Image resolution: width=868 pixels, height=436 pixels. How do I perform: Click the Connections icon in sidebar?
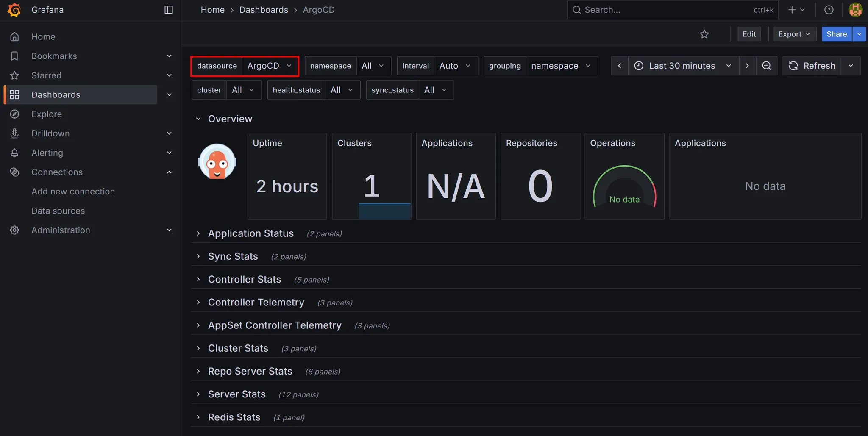click(14, 172)
